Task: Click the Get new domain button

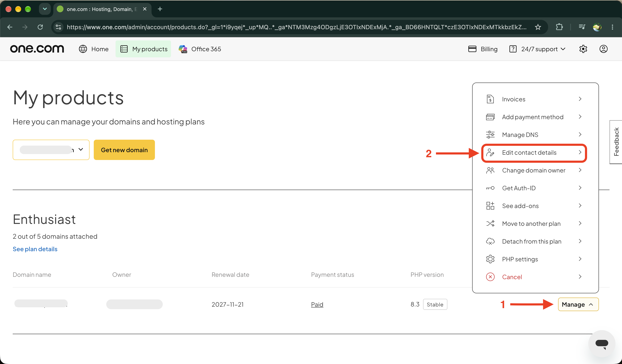Action: tap(124, 150)
